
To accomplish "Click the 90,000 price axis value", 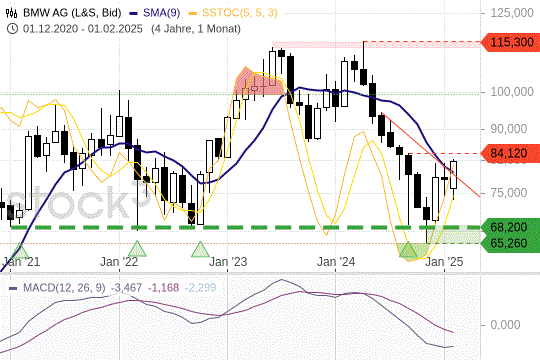I will [509, 129].
